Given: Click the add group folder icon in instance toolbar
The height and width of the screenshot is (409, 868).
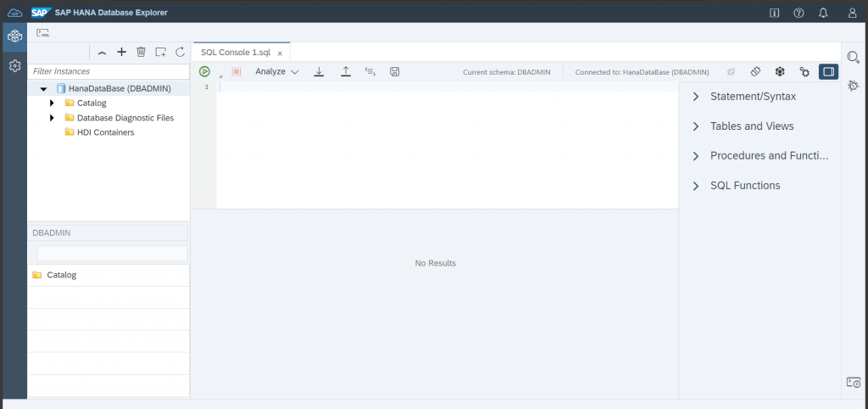Looking at the screenshot, I should (160, 52).
